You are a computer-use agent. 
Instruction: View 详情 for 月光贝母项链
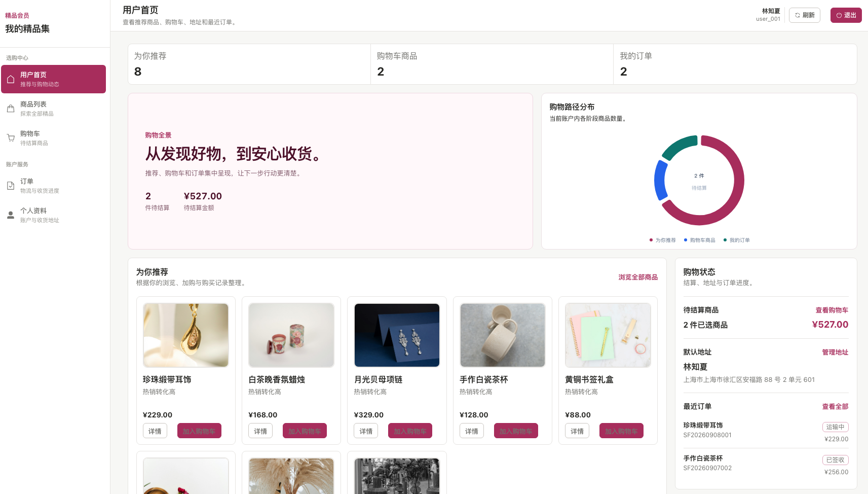(366, 431)
